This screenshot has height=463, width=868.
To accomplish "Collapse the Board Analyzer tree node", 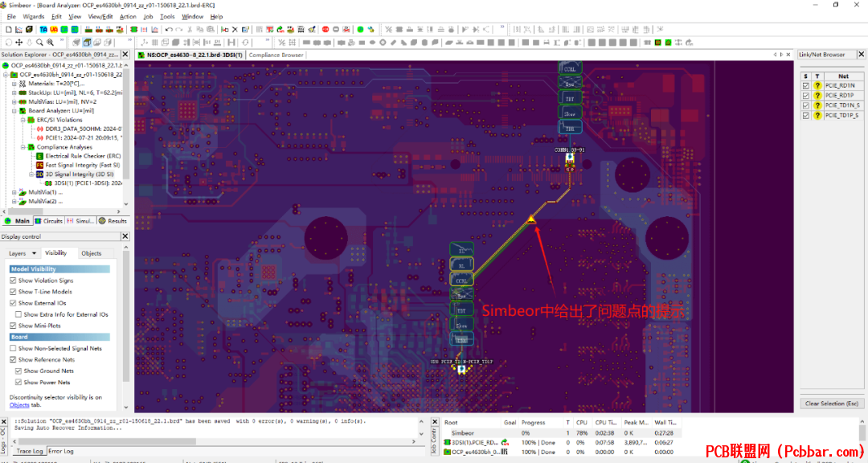I will pos(14,111).
